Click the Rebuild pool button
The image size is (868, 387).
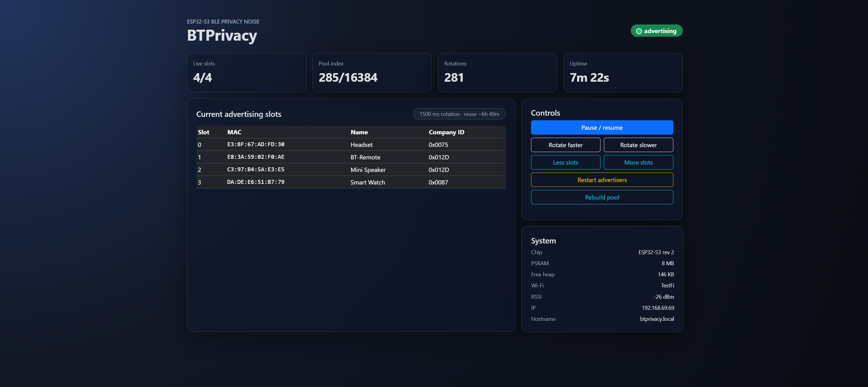(x=602, y=198)
